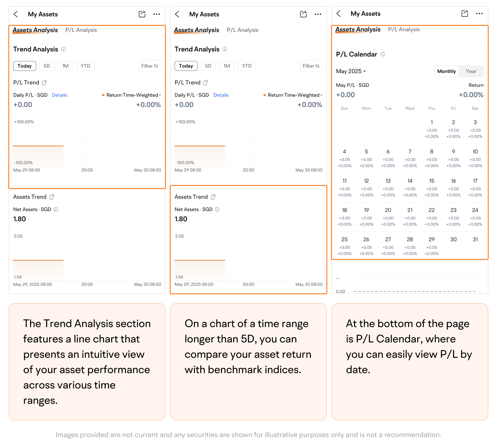Screen dimensions: 497x448
Task: Open the Filter options in the middle screen
Action: tap(311, 66)
